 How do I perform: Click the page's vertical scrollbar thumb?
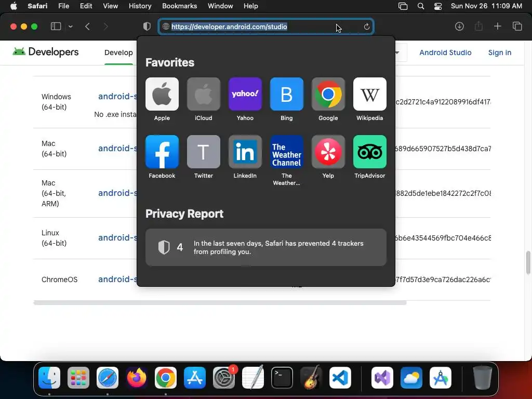click(528, 262)
